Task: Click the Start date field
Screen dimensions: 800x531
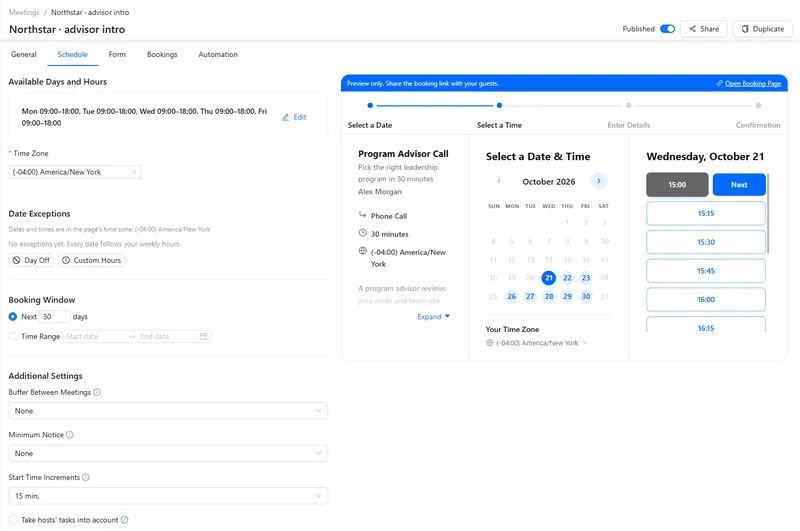Action: [94, 336]
